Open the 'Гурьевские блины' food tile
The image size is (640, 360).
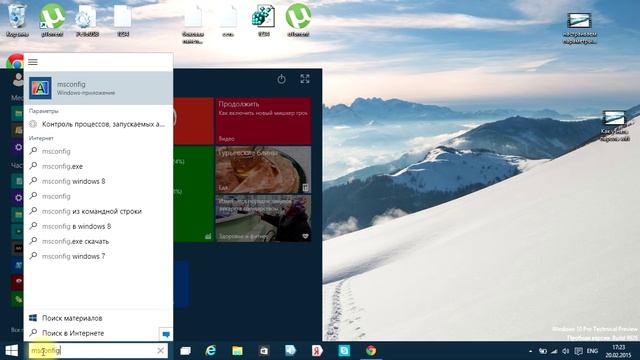(x=263, y=170)
